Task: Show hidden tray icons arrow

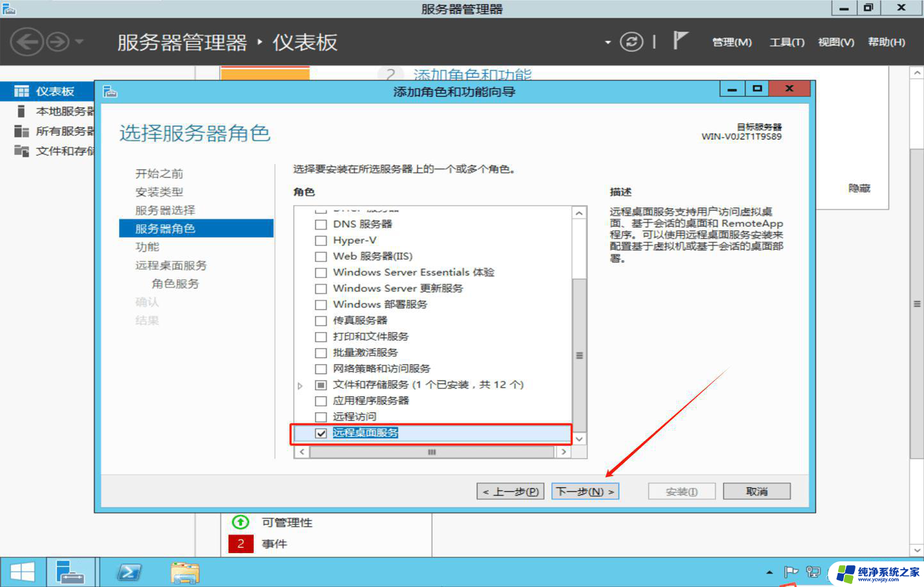Action: pos(770,572)
